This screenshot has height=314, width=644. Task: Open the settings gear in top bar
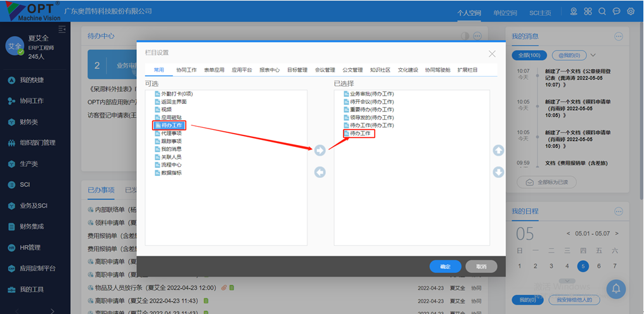tap(631, 11)
